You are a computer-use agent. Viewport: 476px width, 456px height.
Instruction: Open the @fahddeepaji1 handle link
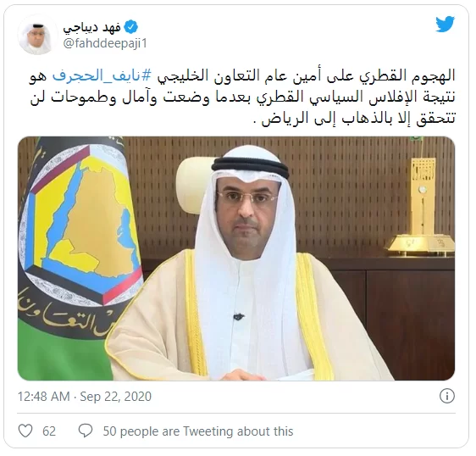pyautogui.click(x=105, y=43)
